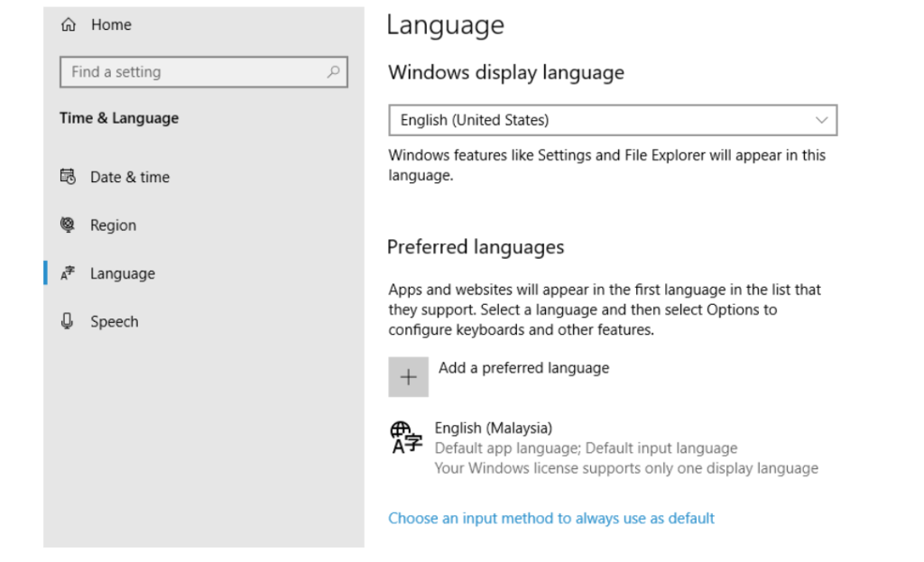The image size is (924, 562).
Task: Select Language in the sidebar
Action: pos(123,273)
